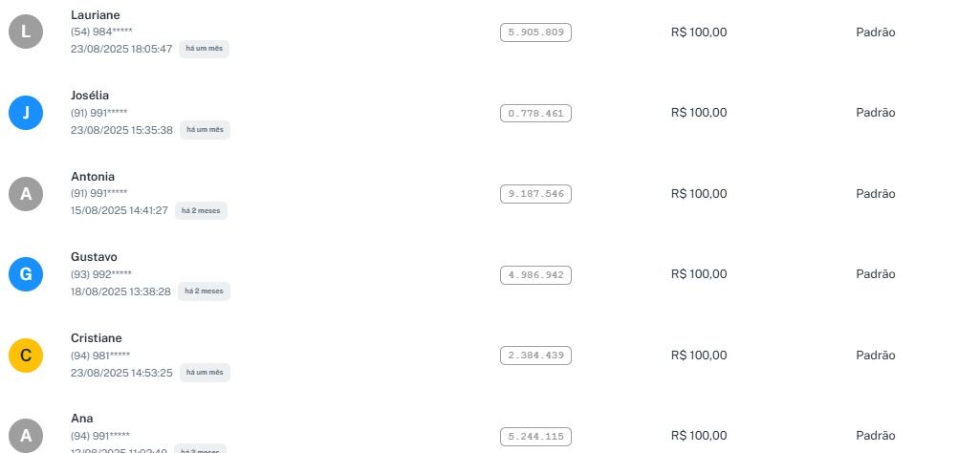Screen dimensions: 980x453
Task: Open the name Josélia
Action: coord(90,96)
